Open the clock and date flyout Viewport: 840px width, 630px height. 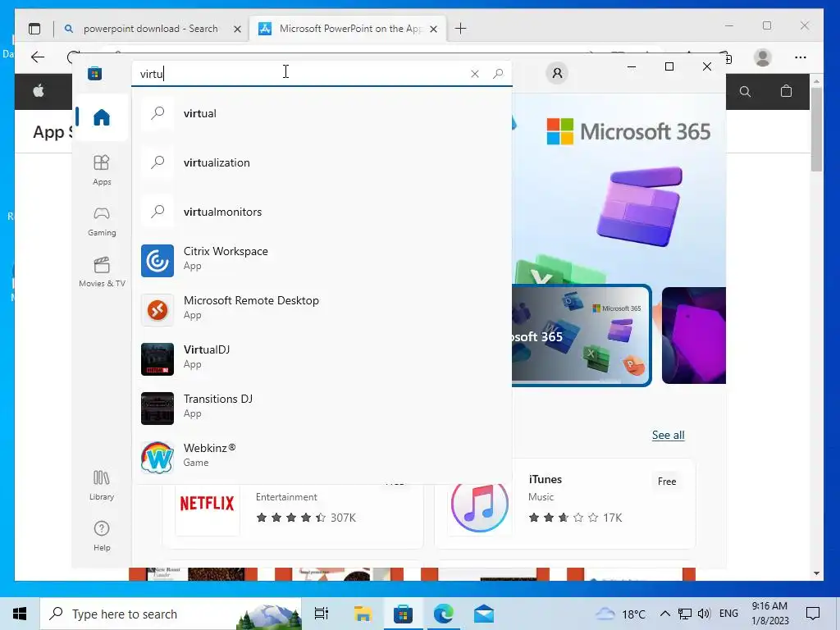pyautogui.click(x=769, y=614)
